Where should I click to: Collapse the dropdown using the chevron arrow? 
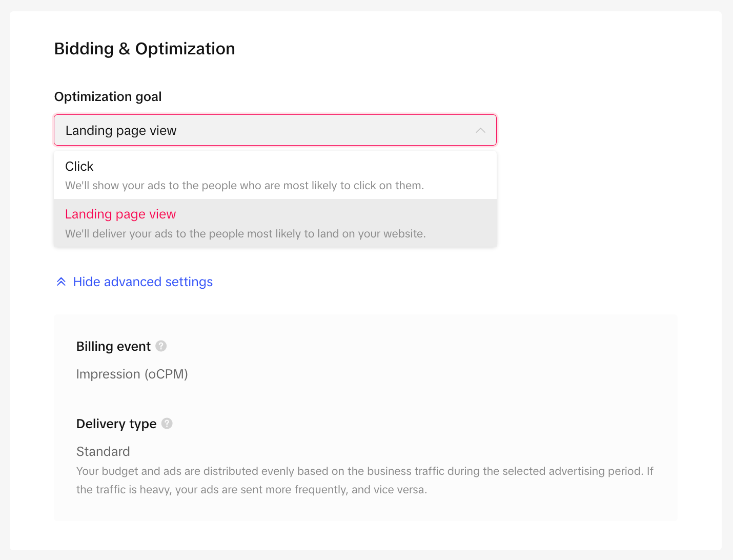(x=480, y=130)
